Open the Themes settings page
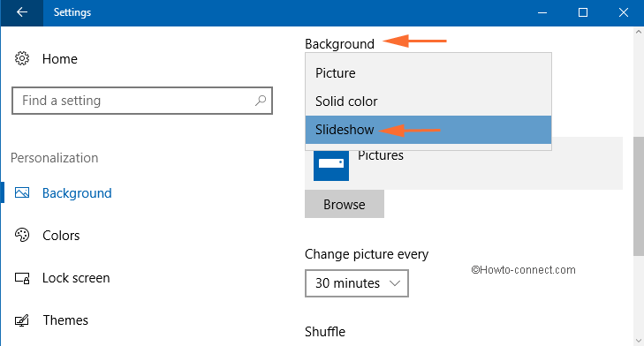The height and width of the screenshot is (346, 644). [x=65, y=320]
